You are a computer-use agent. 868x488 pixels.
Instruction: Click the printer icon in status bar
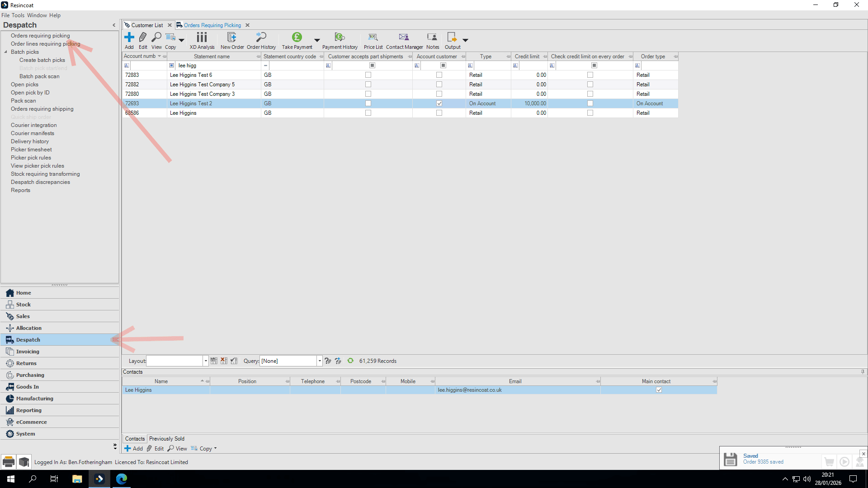8,462
